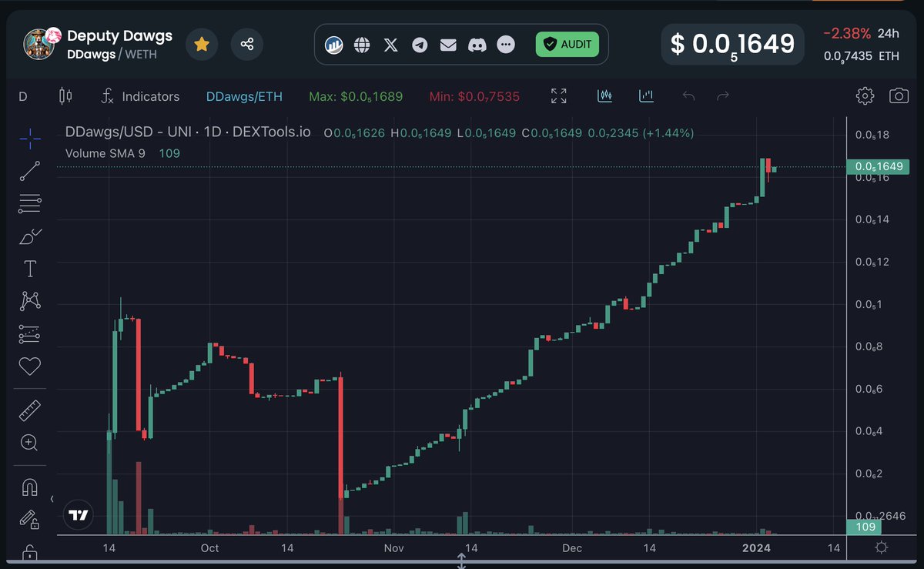Click the green AUDIT button
Screen dimensions: 924x569
pos(567,45)
